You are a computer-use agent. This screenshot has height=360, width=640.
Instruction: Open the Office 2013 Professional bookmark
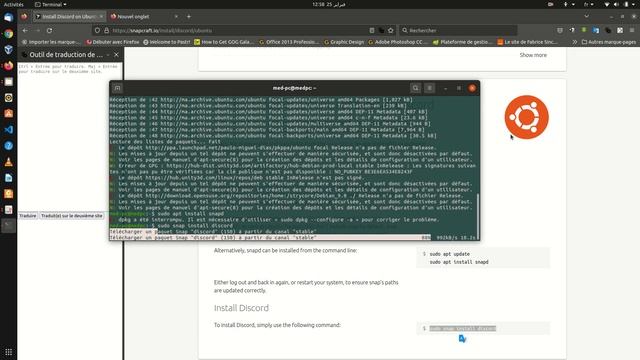[x=289, y=42]
